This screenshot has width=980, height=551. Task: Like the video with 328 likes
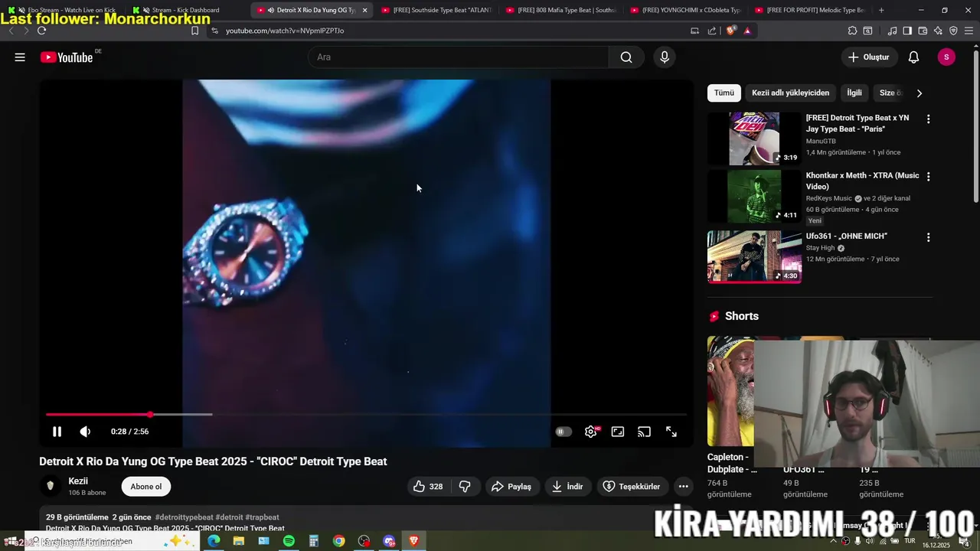click(x=428, y=487)
